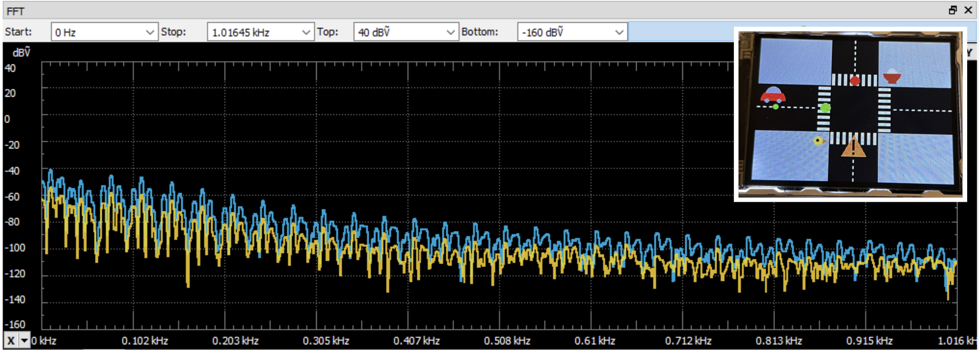The width and height of the screenshot is (980, 350).
Task: Click the red light on the top crosswalk
Action: pos(855,81)
